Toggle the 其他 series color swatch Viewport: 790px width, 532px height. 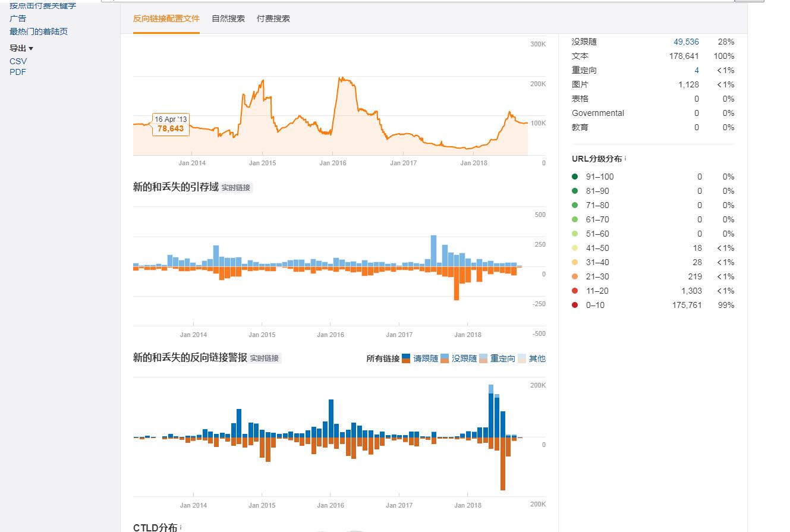[x=521, y=358]
